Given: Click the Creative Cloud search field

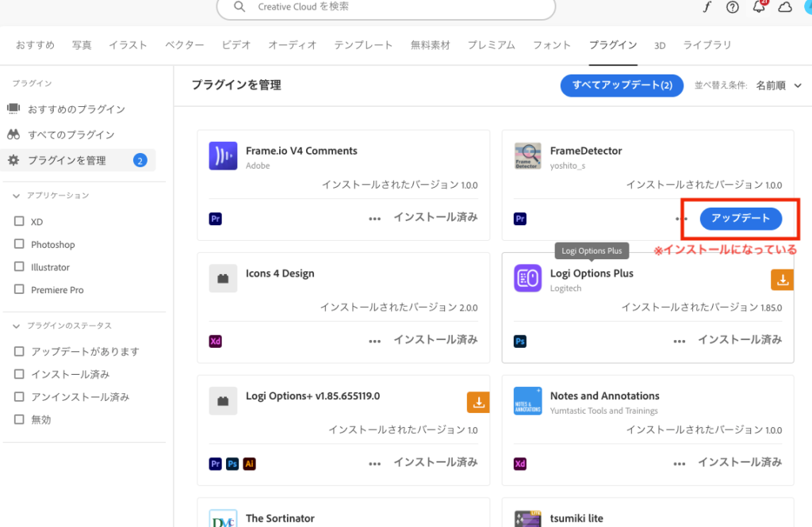Looking at the screenshot, I should [x=386, y=7].
